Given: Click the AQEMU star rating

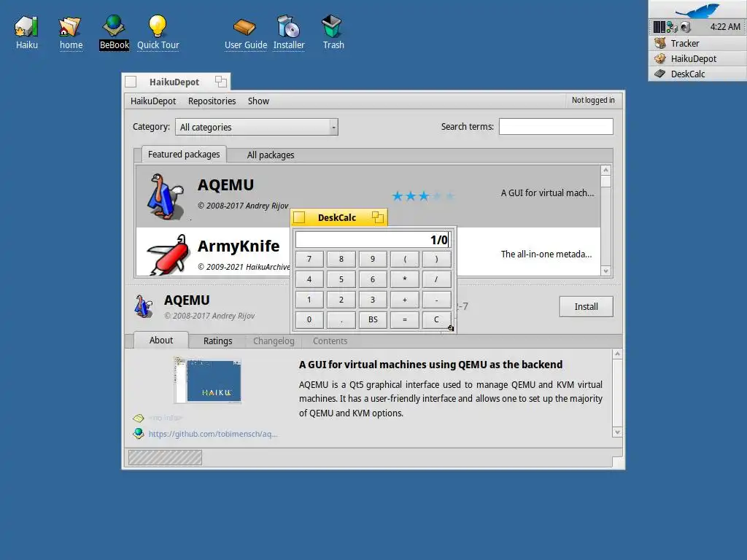Looking at the screenshot, I should coord(423,195).
